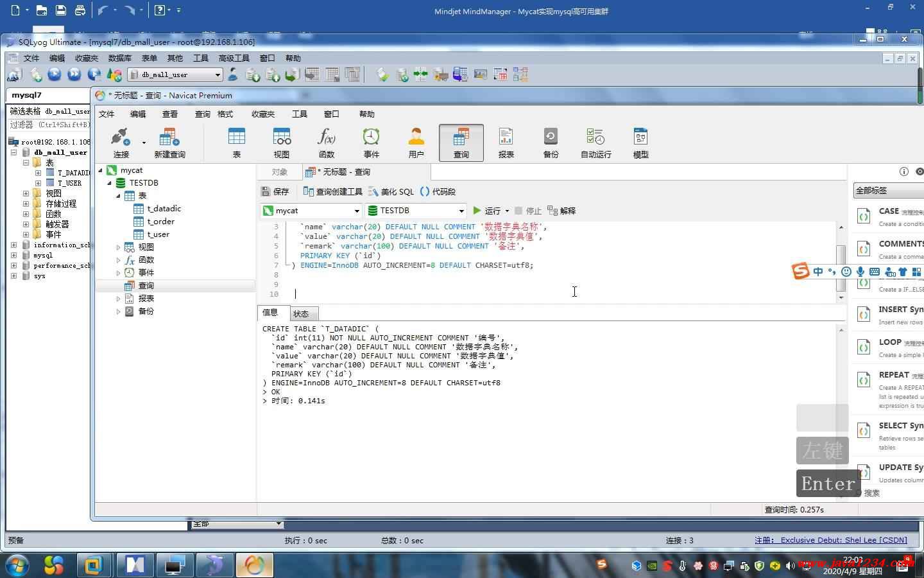The width and height of the screenshot is (924, 578).
Task: Open the 全部标签 snippet filter dropdown
Action: pyautogui.click(x=889, y=190)
